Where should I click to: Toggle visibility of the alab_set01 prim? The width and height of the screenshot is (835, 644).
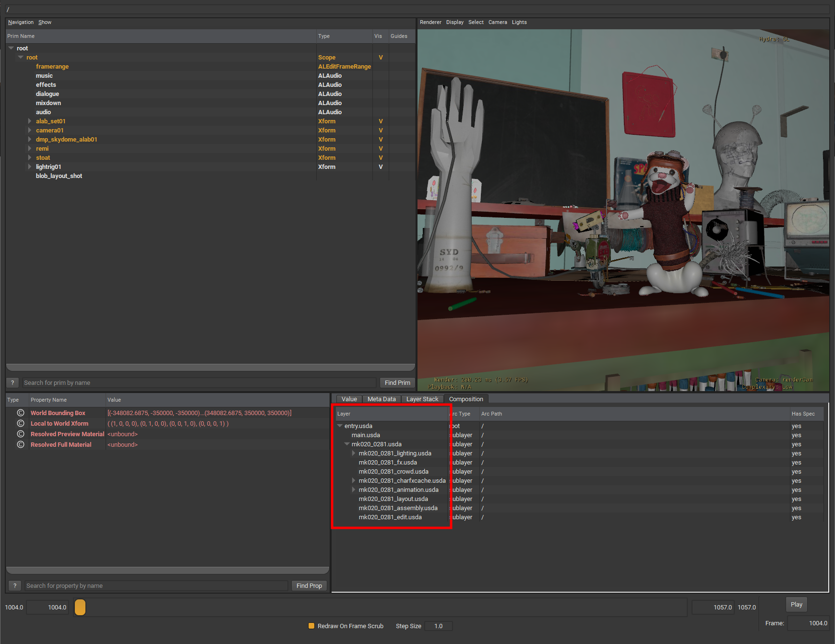coord(381,121)
